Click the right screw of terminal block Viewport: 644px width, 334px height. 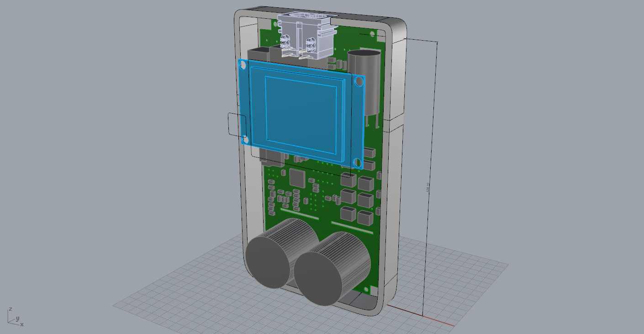tap(311, 46)
